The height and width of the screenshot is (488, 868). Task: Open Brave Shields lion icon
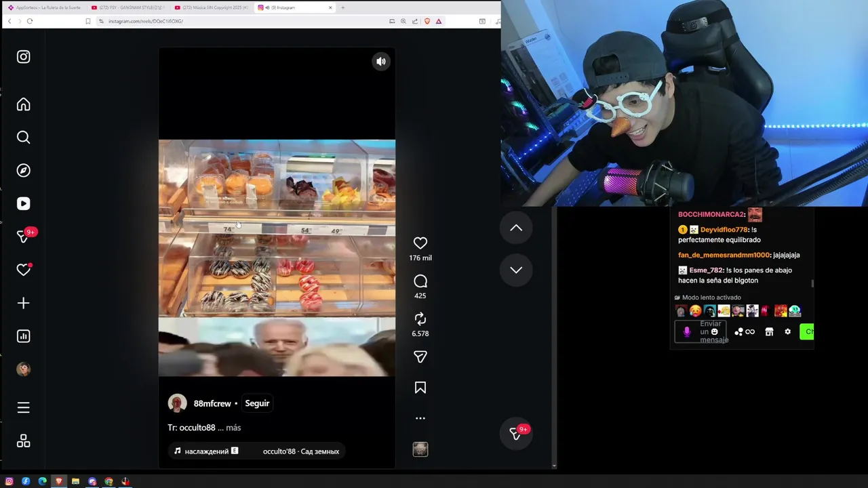tap(427, 21)
